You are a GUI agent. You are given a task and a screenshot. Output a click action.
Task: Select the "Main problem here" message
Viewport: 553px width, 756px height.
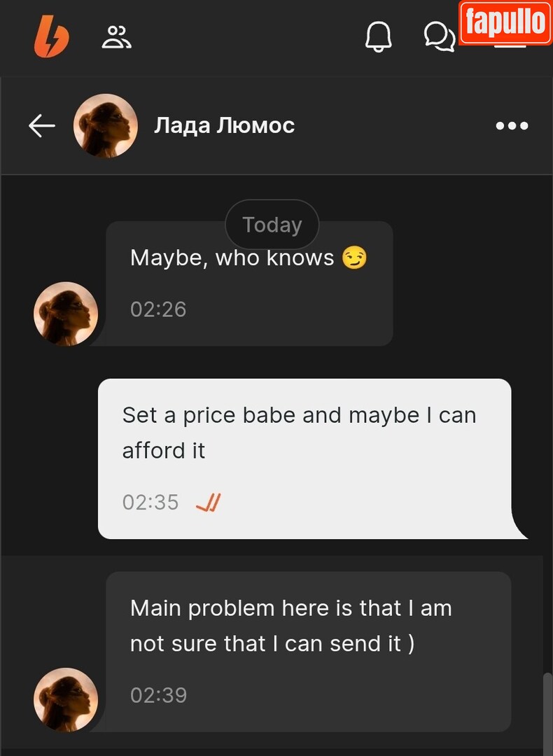(x=290, y=625)
